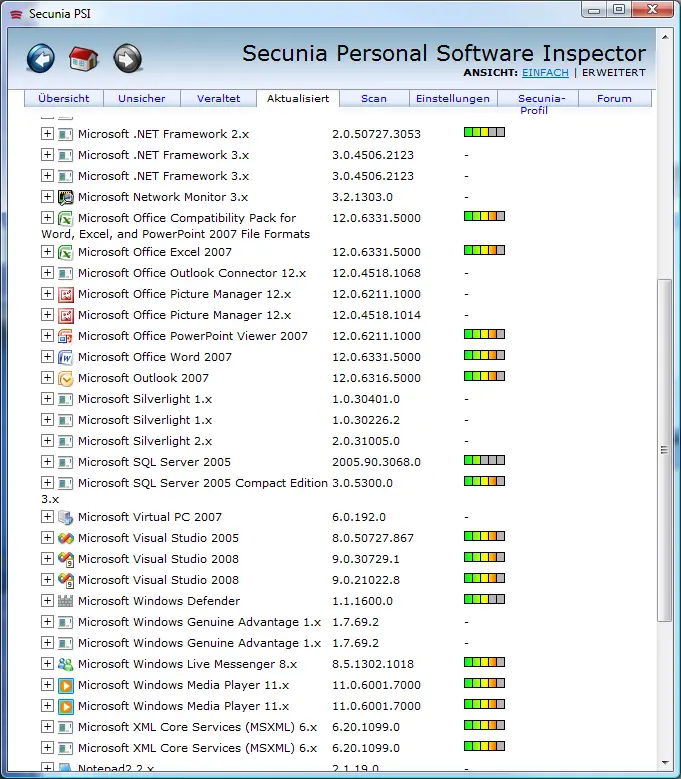The image size is (681, 779).
Task: Click the first Microsoft Windows Genuine Advantage 1.x name
Action: click(199, 622)
